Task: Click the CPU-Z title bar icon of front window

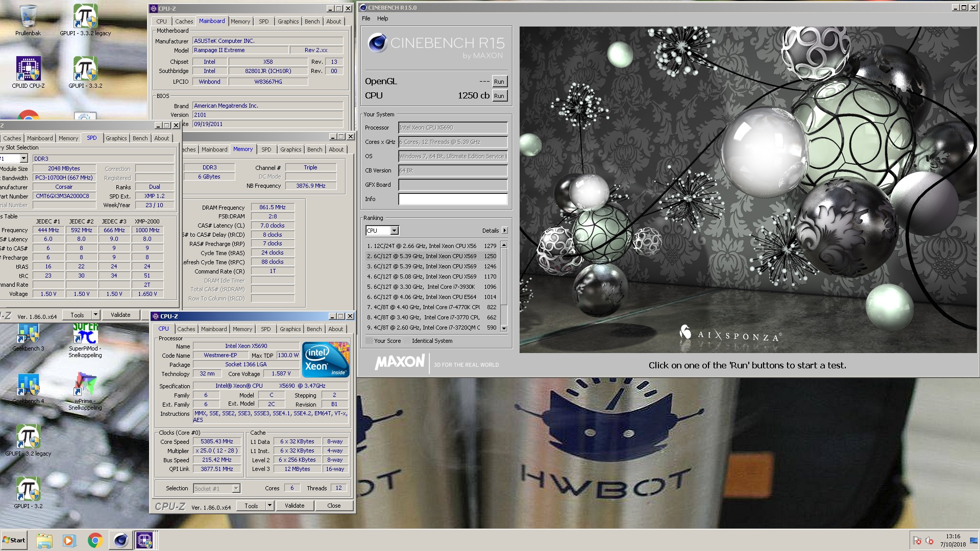Action: (156, 316)
